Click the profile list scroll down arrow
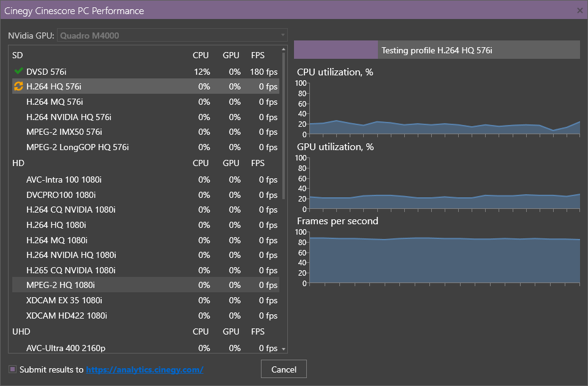 tap(284, 349)
